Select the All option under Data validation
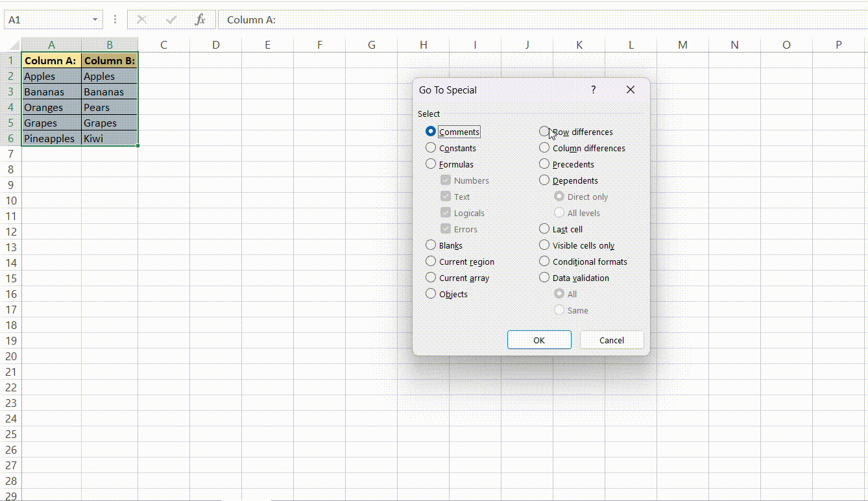The image size is (868, 501). [x=559, y=293]
